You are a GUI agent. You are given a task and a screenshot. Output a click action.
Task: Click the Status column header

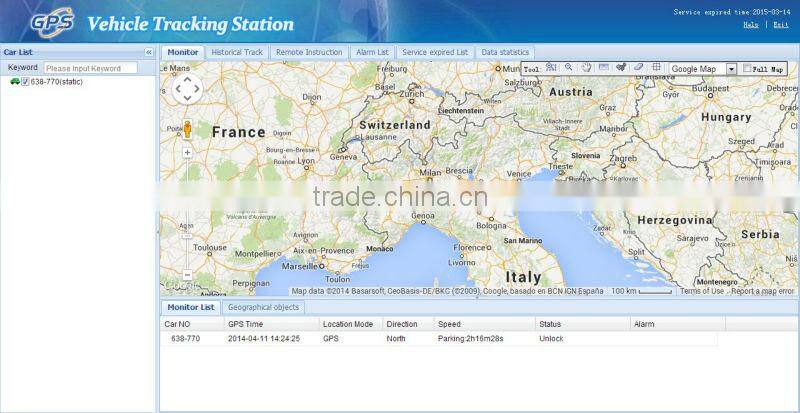point(583,324)
